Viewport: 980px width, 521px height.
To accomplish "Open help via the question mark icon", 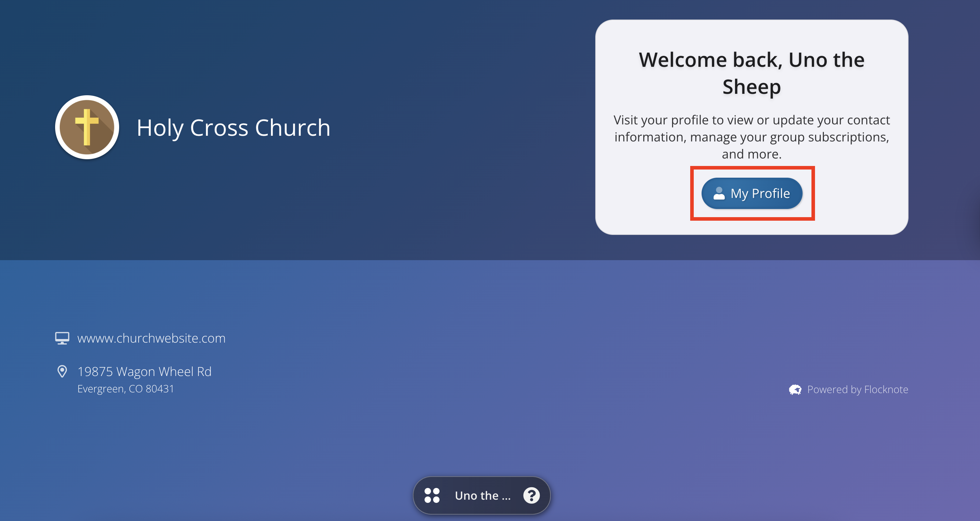I will click(x=532, y=495).
